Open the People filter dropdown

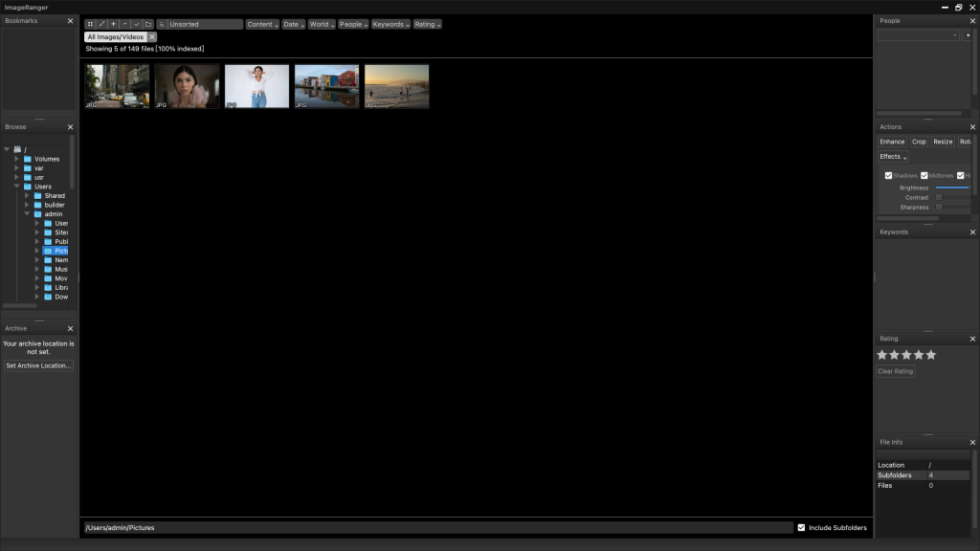click(x=353, y=24)
